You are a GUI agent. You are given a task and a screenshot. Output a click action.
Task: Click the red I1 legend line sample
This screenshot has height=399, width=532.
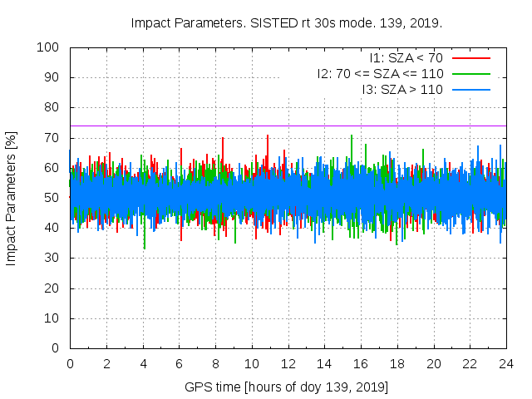(470, 58)
